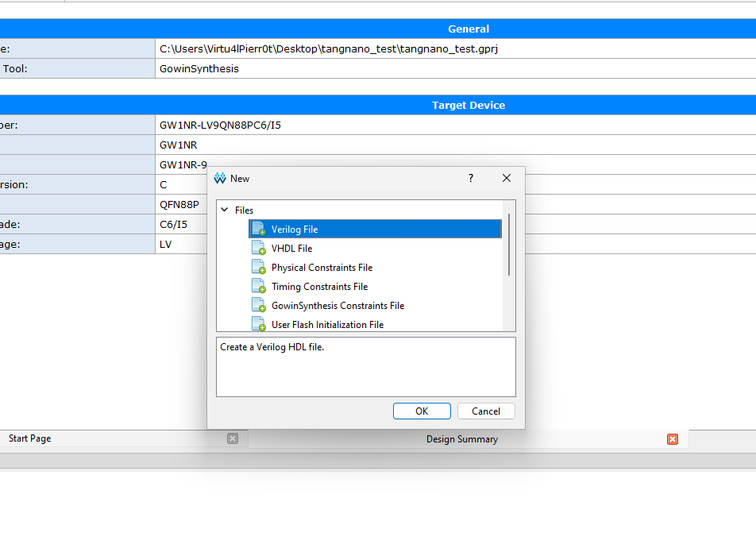Click the Gowin logo in New dialog title
756x556 pixels.
point(220,179)
